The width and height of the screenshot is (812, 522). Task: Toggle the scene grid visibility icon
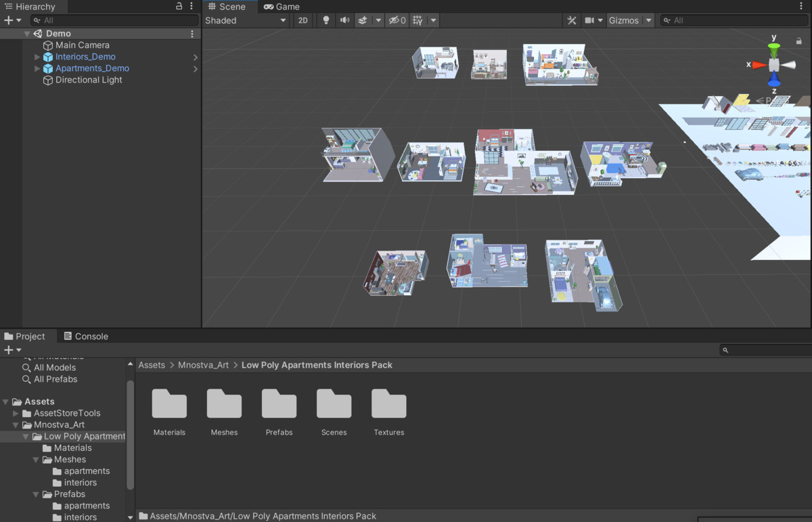click(x=418, y=20)
